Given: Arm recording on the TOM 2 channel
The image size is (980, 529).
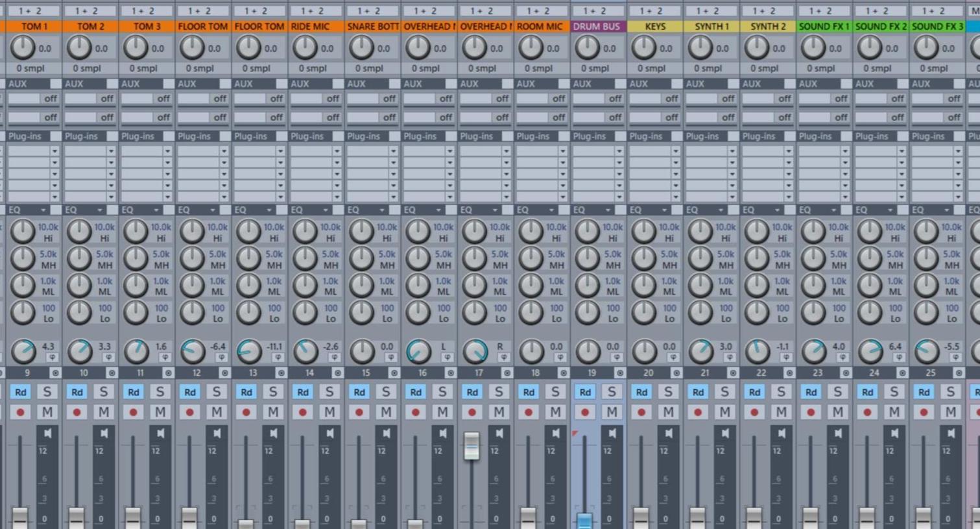Looking at the screenshot, I should click(77, 412).
